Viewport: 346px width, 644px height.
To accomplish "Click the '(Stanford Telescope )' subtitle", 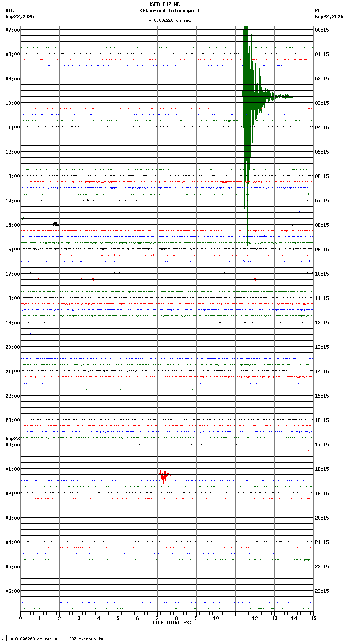I will pyautogui.click(x=170, y=11).
